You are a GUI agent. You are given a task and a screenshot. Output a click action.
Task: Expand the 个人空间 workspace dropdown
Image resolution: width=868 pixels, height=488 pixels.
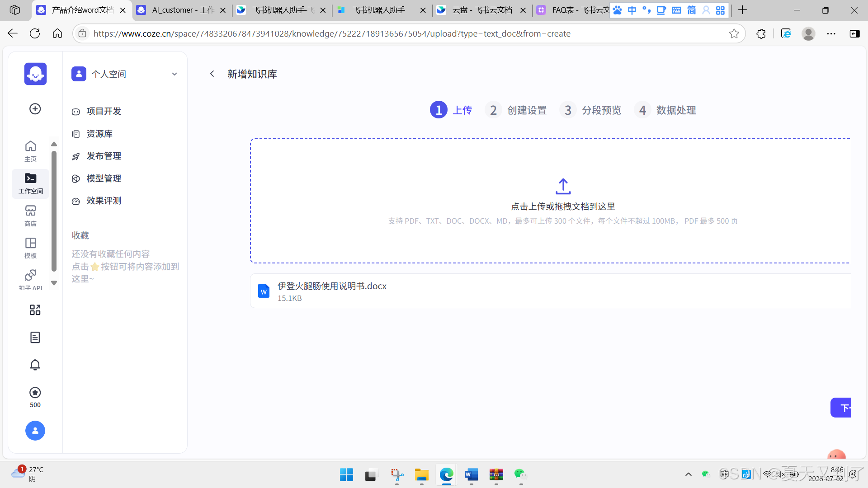point(175,74)
